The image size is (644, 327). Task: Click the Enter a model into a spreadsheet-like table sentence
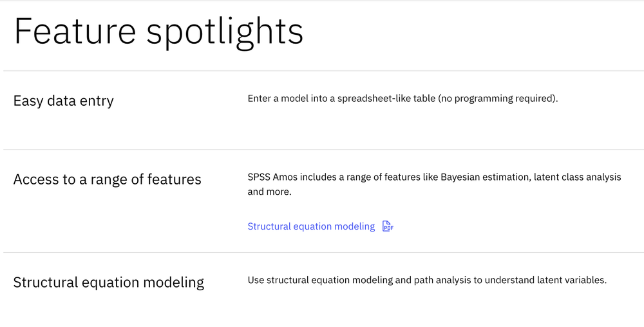pos(403,99)
